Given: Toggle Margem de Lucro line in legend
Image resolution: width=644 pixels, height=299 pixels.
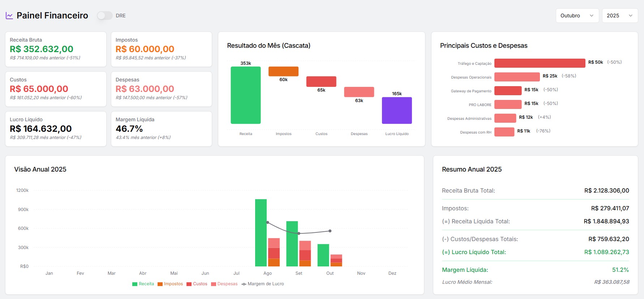Looking at the screenshot, I should click(263, 284).
